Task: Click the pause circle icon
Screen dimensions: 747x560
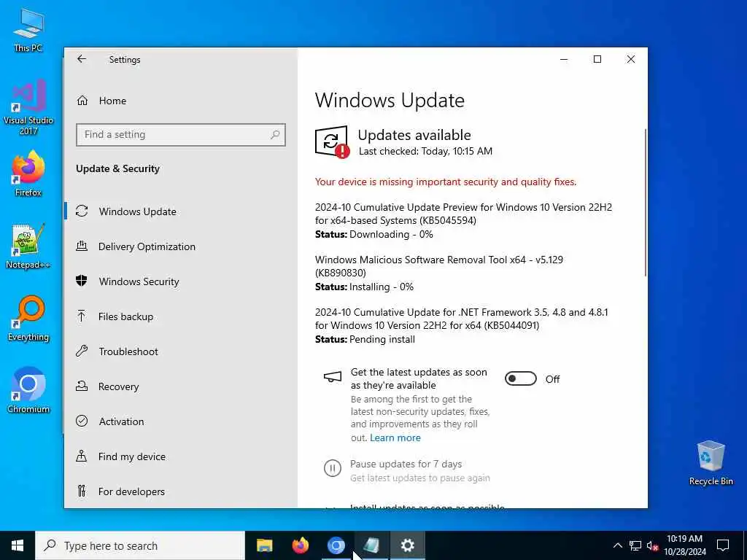Action: (x=333, y=468)
